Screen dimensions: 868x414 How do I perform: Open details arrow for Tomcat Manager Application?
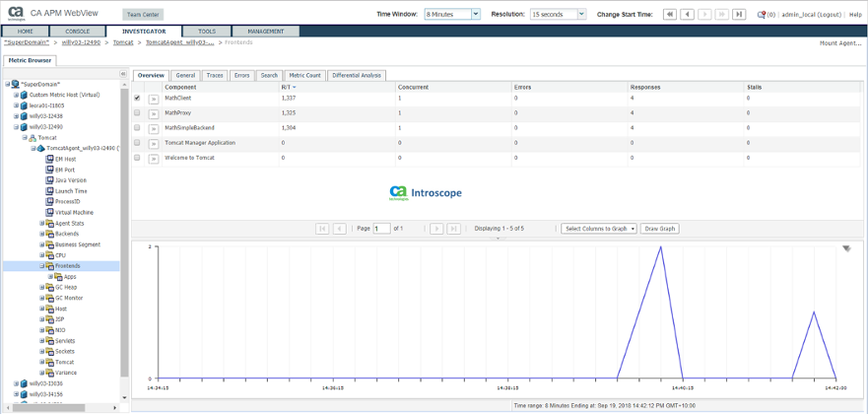[154, 143]
